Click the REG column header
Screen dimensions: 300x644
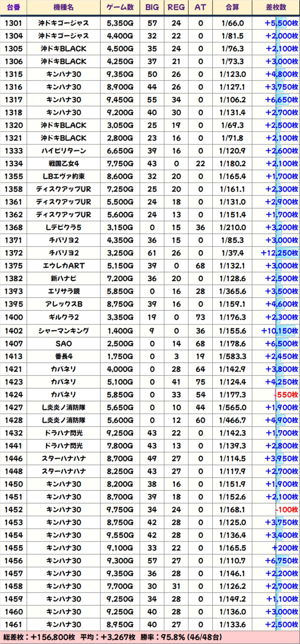(x=176, y=7)
